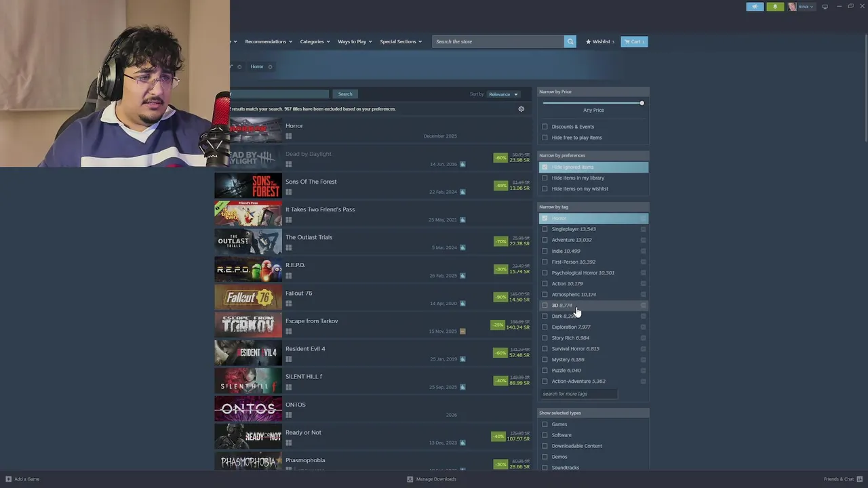Collapse the Narrow by Price section

[593, 91]
